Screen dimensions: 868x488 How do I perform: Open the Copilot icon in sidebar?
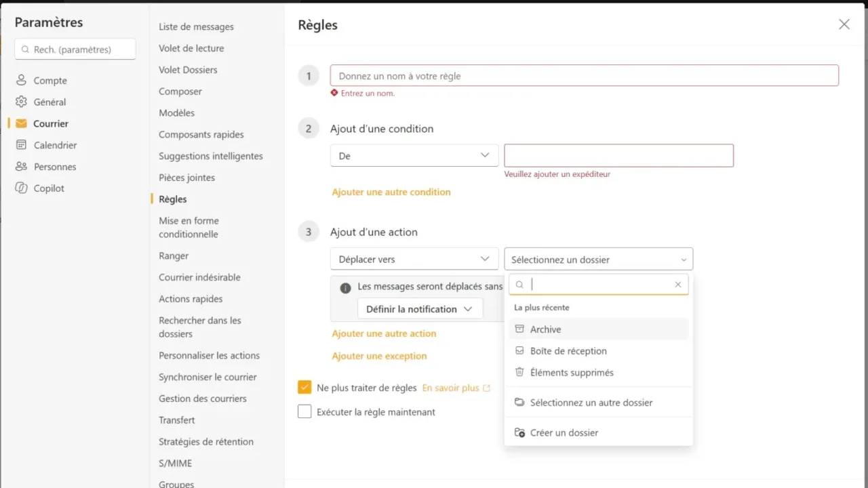point(22,188)
